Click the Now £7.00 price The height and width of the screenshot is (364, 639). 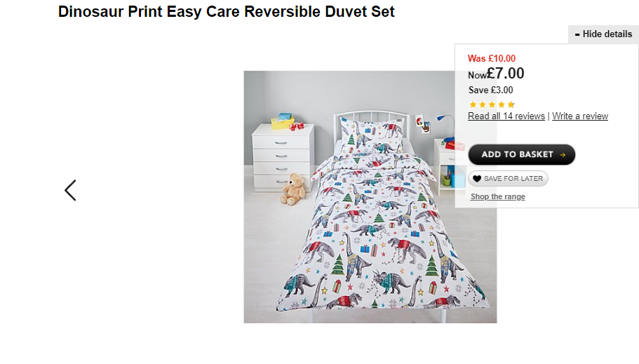496,74
